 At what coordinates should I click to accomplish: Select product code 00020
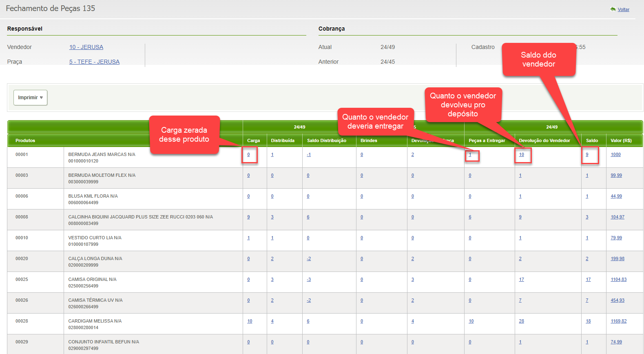22,258
